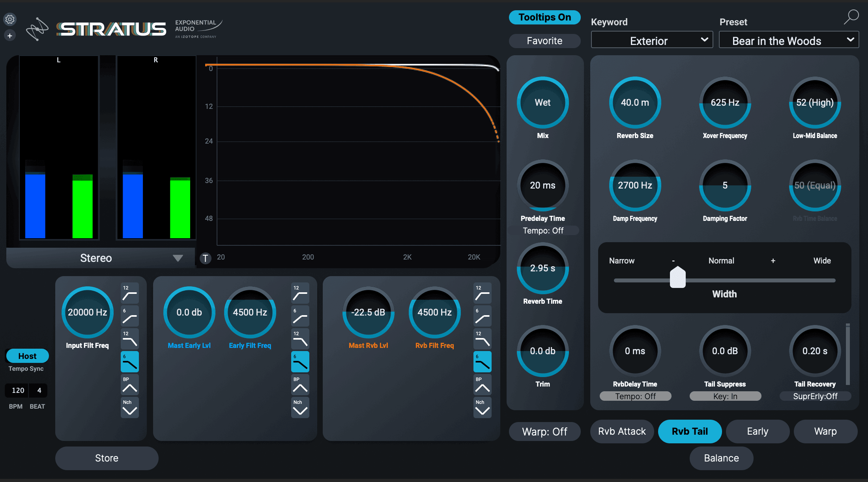Select 12 dB high-pass for Input filter

129,293
